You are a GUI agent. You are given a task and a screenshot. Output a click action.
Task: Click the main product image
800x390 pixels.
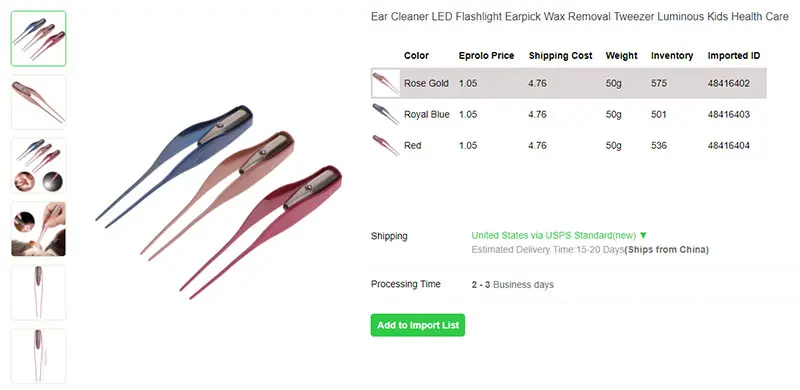point(218,202)
